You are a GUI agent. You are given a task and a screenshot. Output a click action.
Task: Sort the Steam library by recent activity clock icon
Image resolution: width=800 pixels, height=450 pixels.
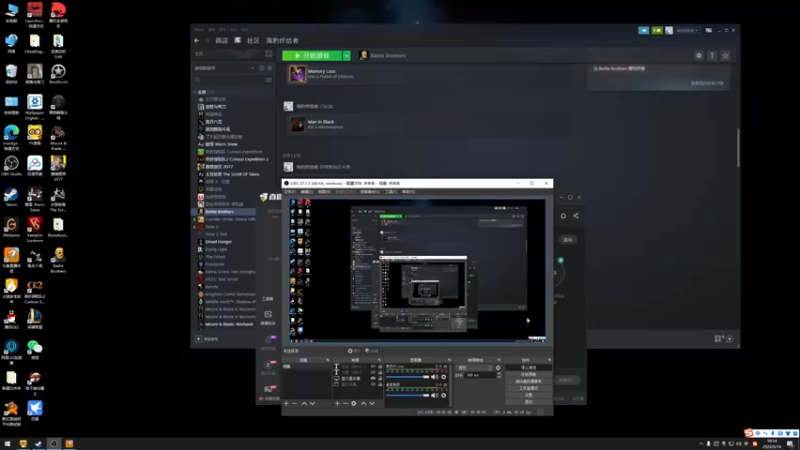[x=262, y=68]
